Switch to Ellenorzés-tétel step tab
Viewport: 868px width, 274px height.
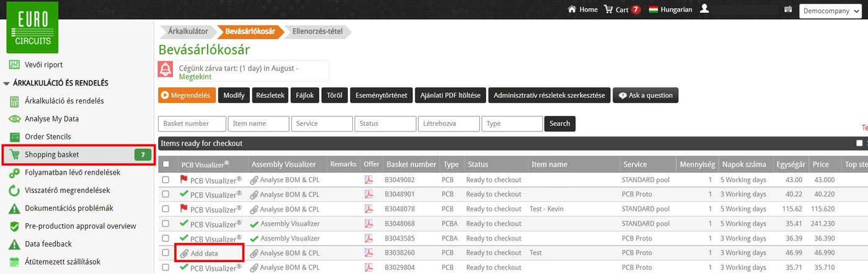(316, 31)
